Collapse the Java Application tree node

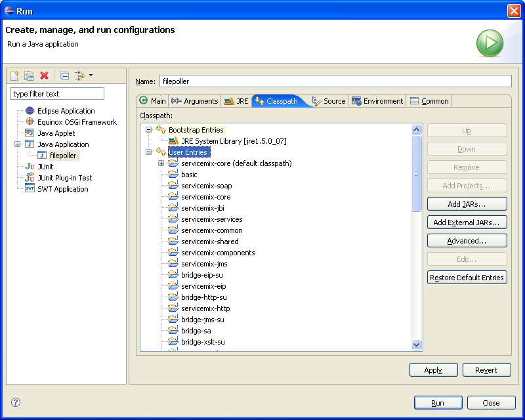[x=18, y=144]
